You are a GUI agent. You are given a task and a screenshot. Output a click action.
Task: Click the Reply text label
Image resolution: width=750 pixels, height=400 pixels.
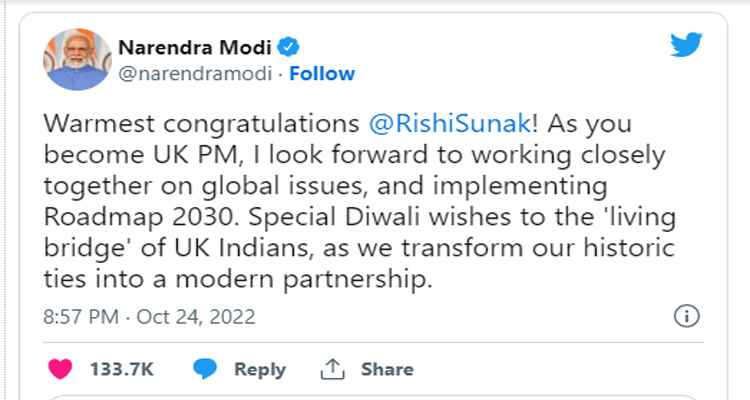coord(260,369)
